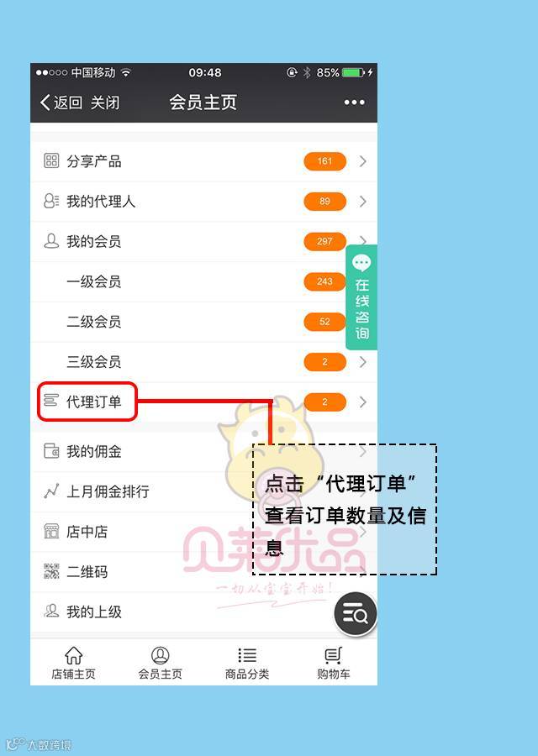
Task: Tap the 店中店 shop icon
Action: (51, 531)
